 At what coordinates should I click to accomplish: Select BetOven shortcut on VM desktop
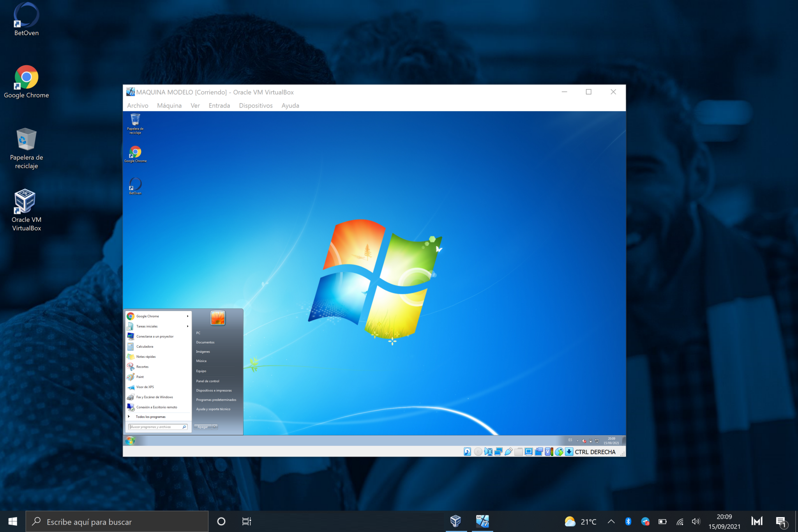pyautogui.click(x=135, y=186)
